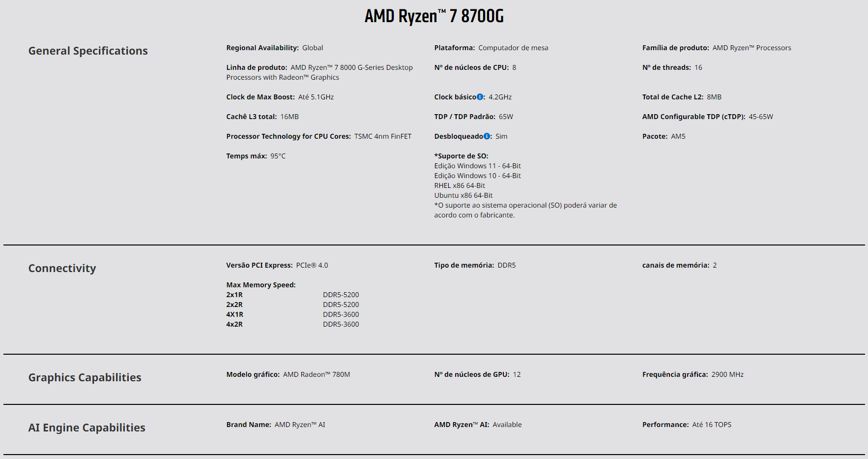Click the Edição Windows 11 - 64-Bit line
Viewport: 868px width, 459px height.
(x=477, y=166)
